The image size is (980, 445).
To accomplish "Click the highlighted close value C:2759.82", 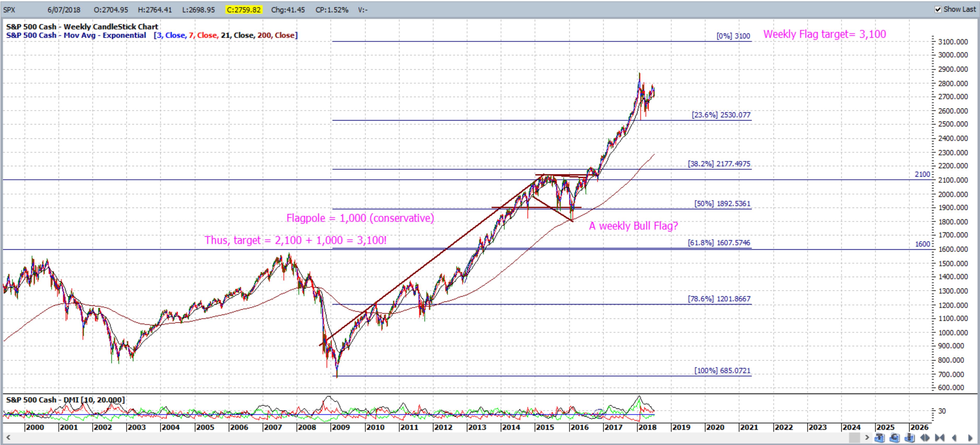I will [243, 10].
